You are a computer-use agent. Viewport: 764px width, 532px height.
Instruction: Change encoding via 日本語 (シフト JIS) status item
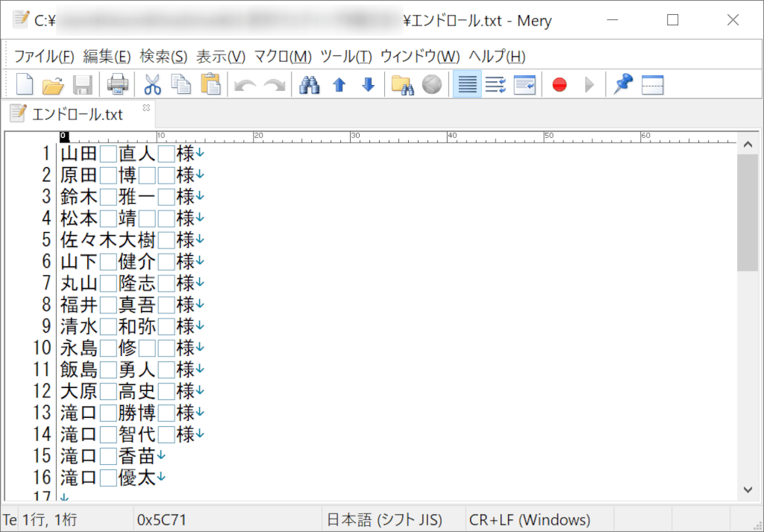pyautogui.click(x=386, y=519)
